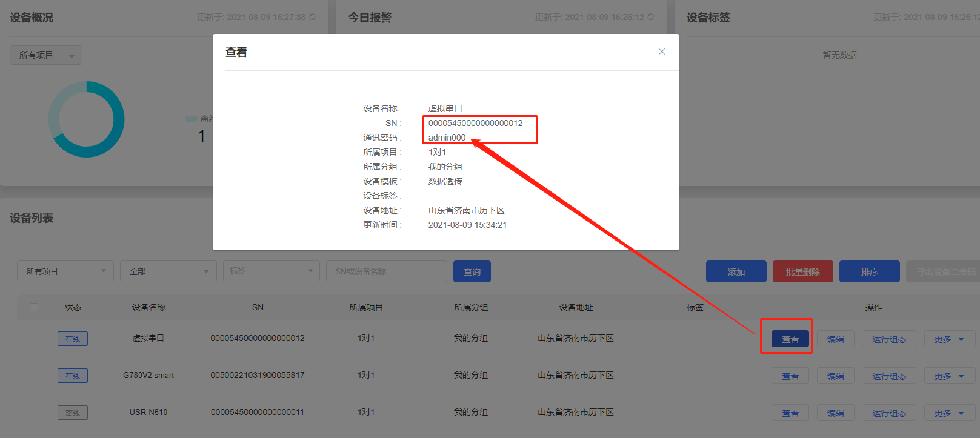Click the red 批量删除 button
This screenshot has width=980, height=438.
pyautogui.click(x=802, y=272)
